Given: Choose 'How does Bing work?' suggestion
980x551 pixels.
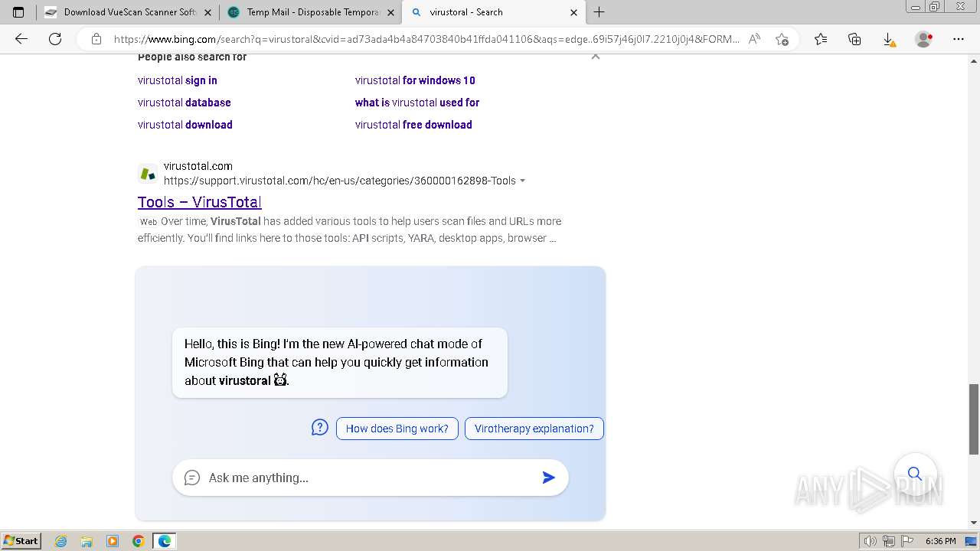Looking at the screenshot, I should click(397, 429).
